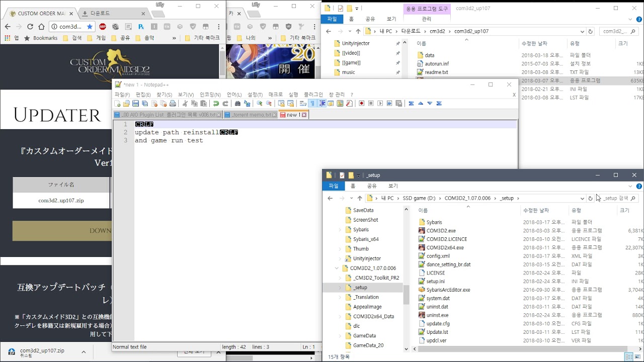Open Find with the binoculars icon
Image resolution: width=644 pixels, height=362 pixels.
point(237,104)
